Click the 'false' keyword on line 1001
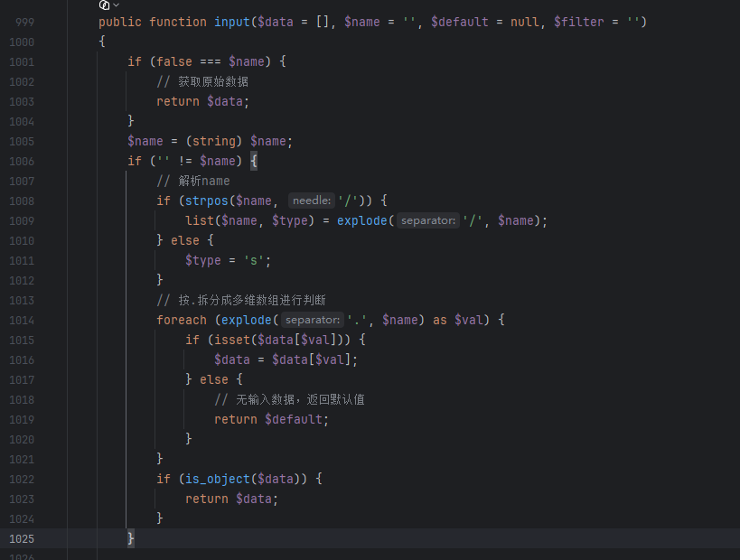Image resolution: width=740 pixels, height=560 pixels. 174,61
